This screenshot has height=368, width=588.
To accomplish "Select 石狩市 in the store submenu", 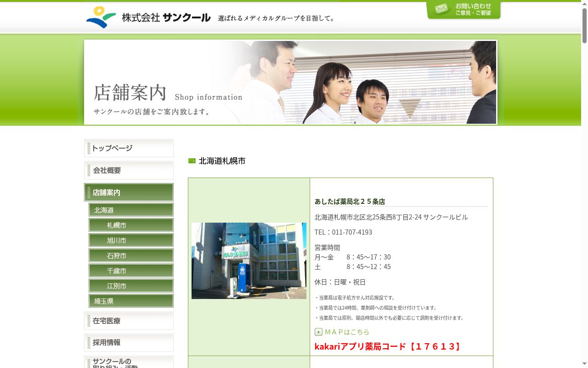I will (x=131, y=255).
